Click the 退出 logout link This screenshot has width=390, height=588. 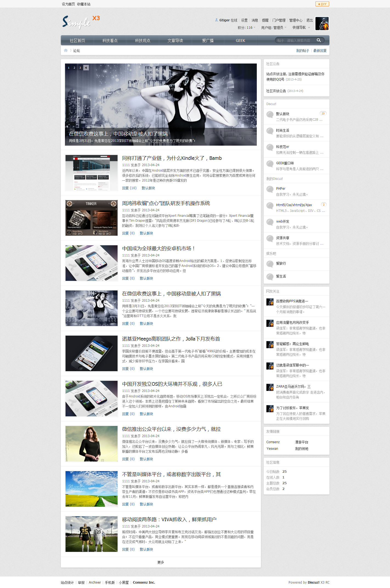309,20
